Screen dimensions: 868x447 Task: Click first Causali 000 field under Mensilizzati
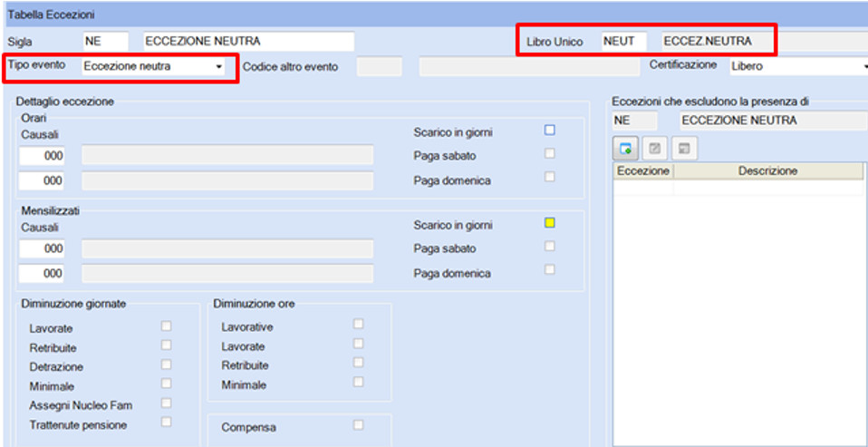tap(42, 248)
